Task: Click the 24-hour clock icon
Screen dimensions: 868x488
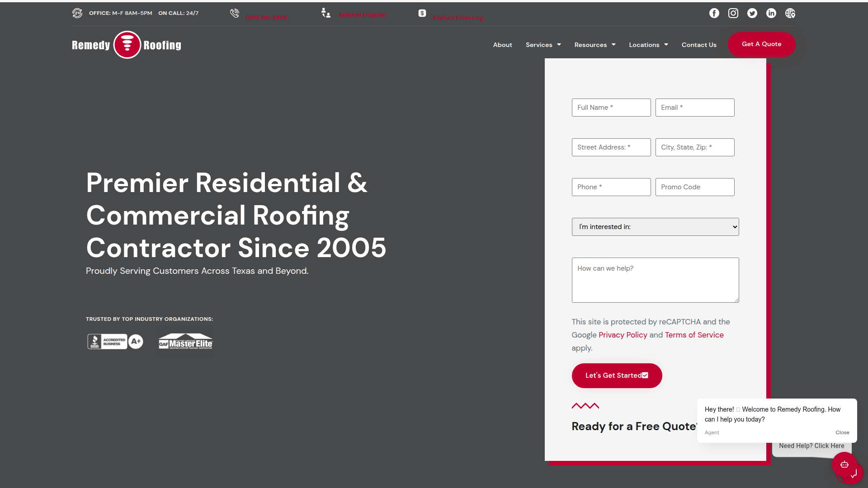Action: click(x=77, y=13)
